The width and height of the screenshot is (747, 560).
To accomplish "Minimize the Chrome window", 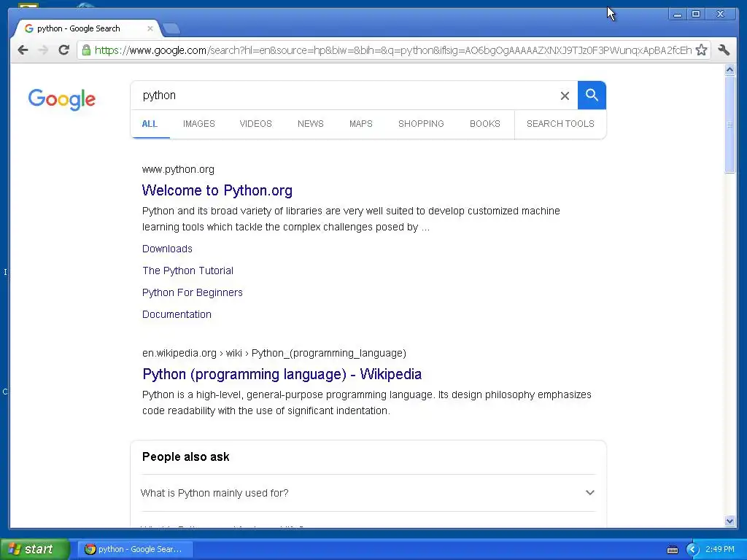I will coord(677,15).
